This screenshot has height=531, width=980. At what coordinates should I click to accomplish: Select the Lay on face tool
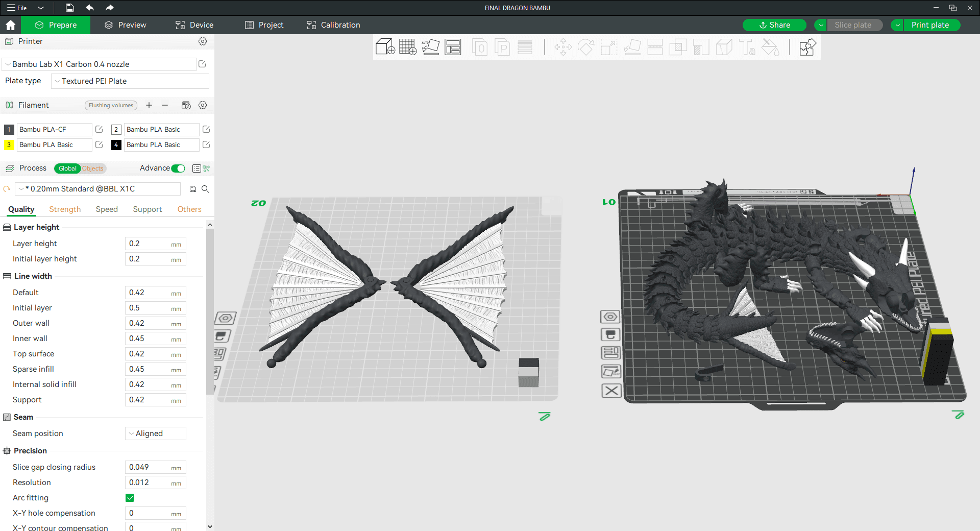pyautogui.click(x=632, y=47)
